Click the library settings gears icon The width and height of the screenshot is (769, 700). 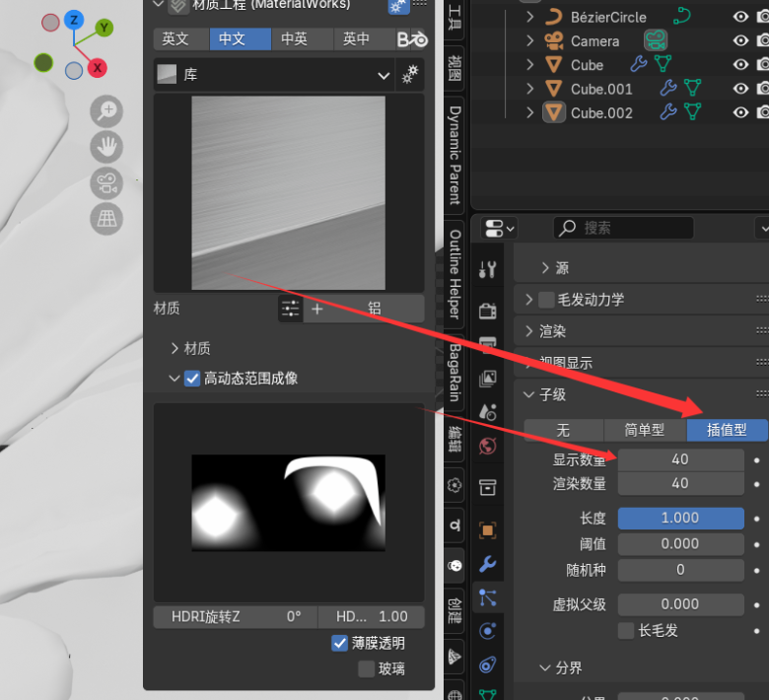click(410, 75)
